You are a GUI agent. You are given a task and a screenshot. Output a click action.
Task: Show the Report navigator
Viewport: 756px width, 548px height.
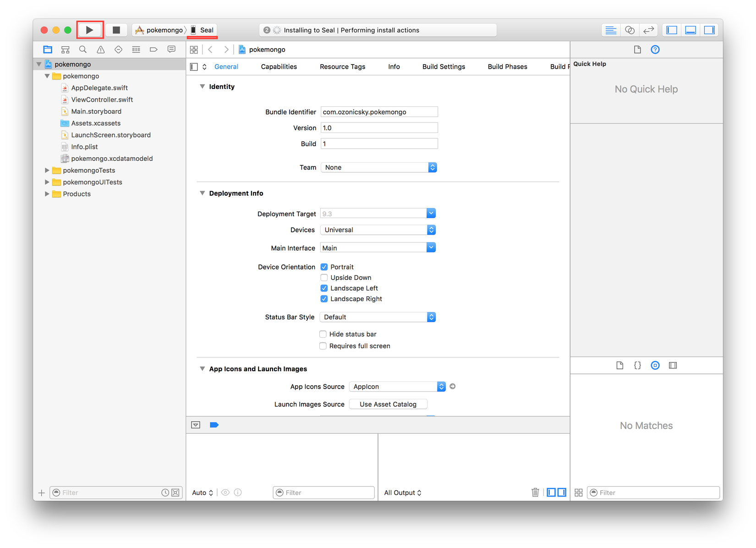(171, 49)
